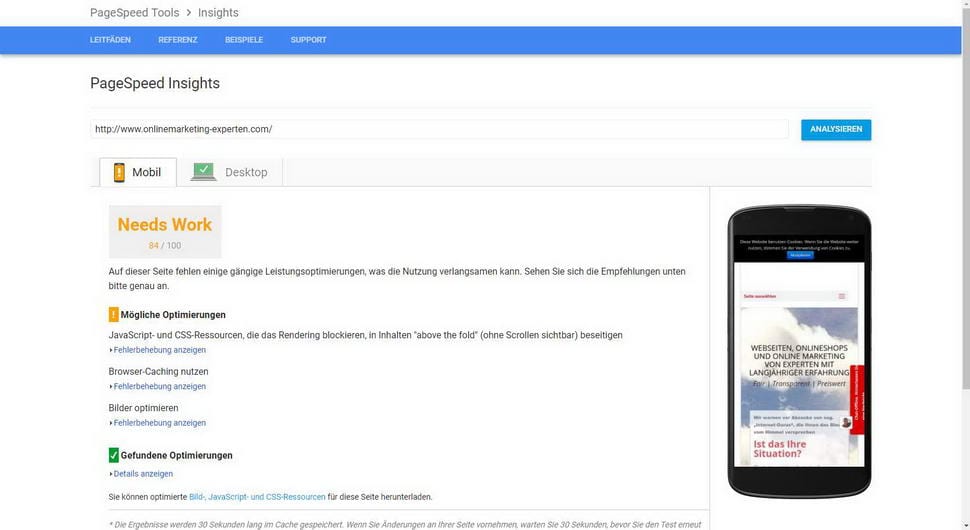
Task: Click the orange mobile phone warning icon
Action: tap(119, 173)
